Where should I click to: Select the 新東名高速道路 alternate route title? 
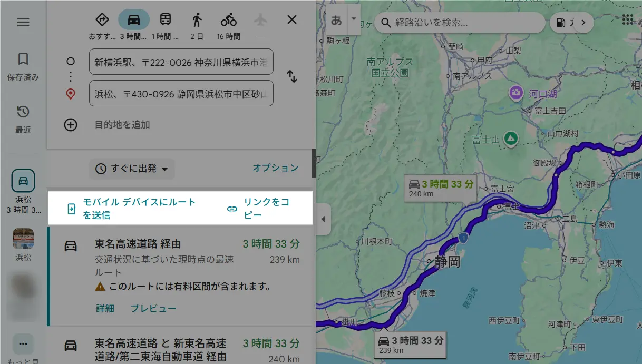(x=160, y=350)
